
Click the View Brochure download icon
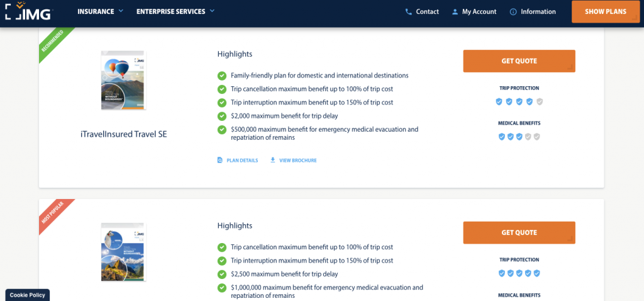273,161
